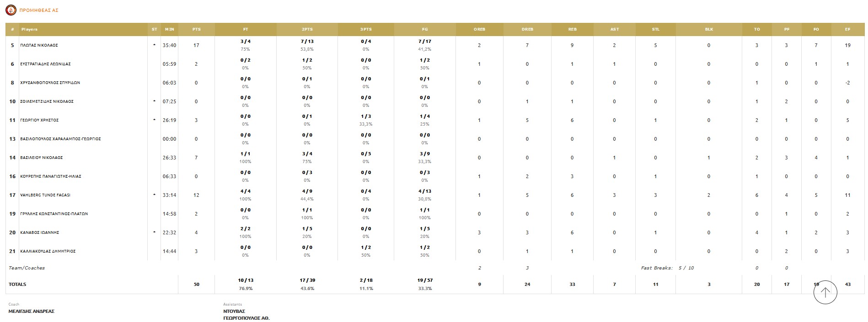Open the ΠΡΟΜΗΘΕΑΣ ΑΣ team name link
The image size is (868, 322).
(39, 10)
